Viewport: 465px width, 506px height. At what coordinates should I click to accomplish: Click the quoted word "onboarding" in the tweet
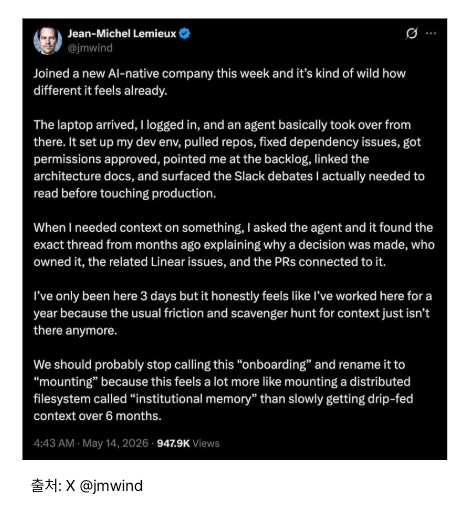274,365
